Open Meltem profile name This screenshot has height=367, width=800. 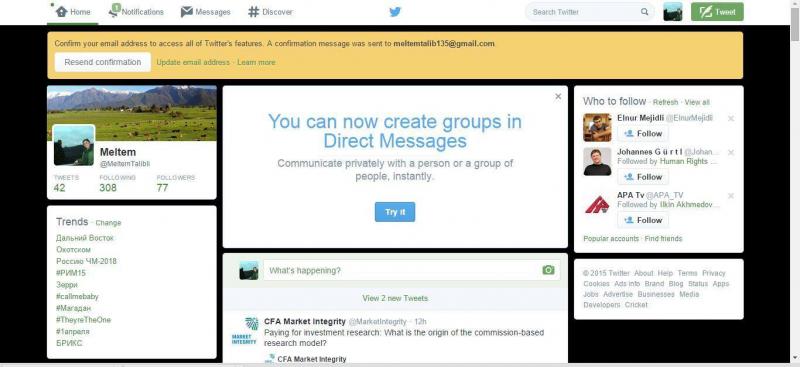point(118,152)
